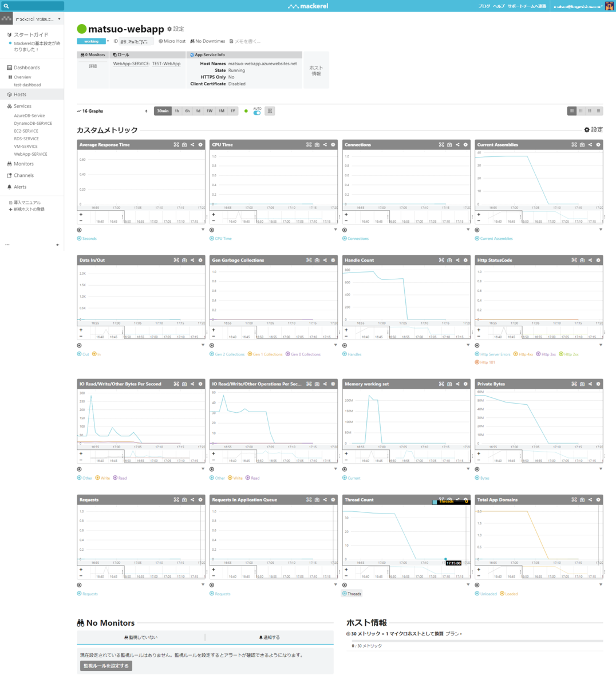Toggle the Loaded series in Total App Domains

[508, 594]
